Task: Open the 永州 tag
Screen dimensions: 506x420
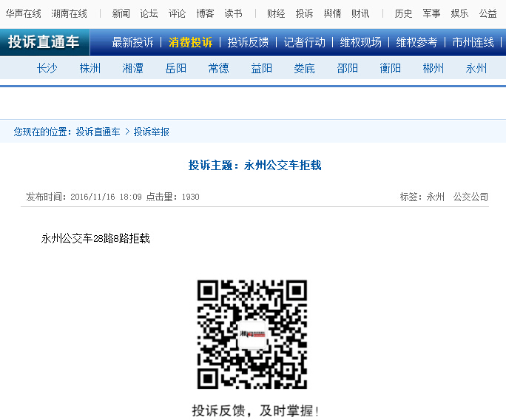Action: [435, 197]
